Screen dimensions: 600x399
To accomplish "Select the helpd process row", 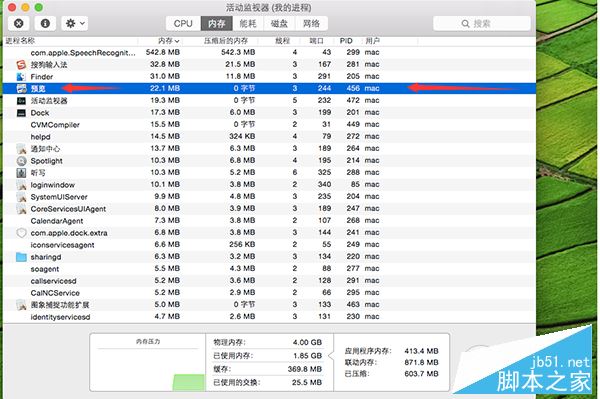I will pos(269,137).
